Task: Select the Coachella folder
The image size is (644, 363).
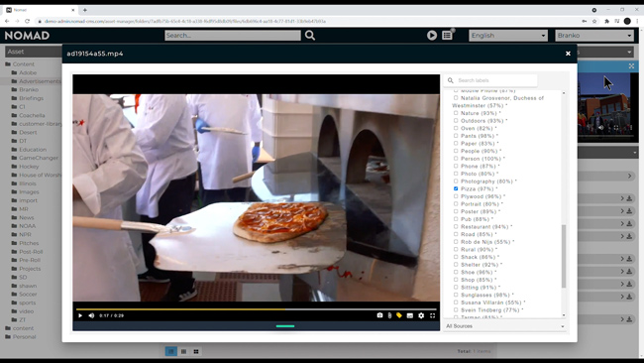Action: pyautogui.click(x=32, y=115)
